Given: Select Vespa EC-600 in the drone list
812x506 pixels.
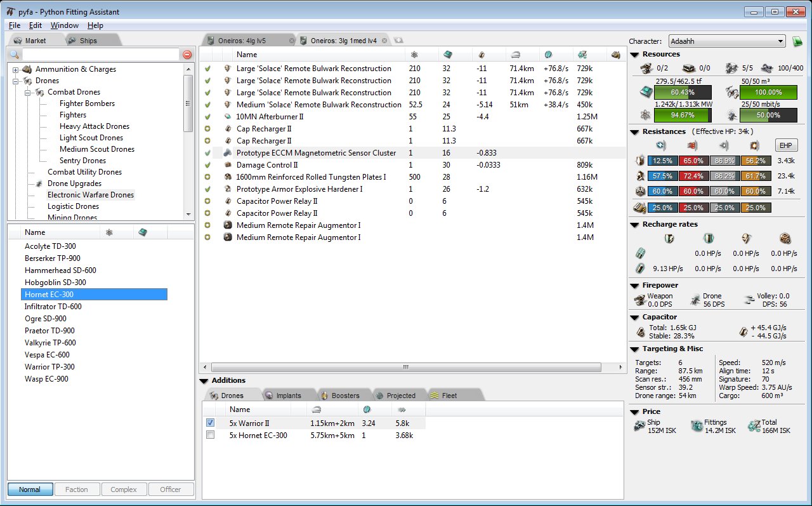Looking at the screenshot, I should pos(47,355).
